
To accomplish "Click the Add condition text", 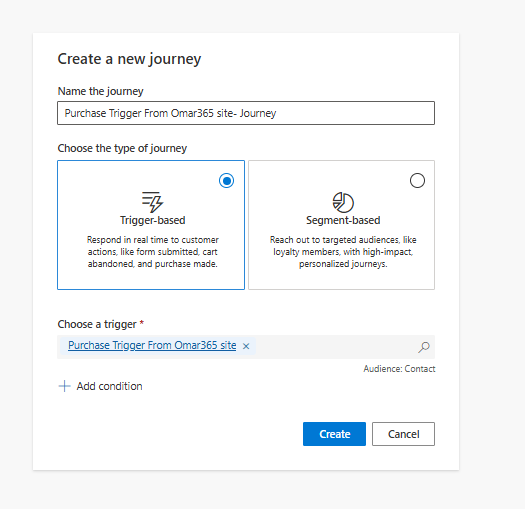I will click(x=109, y=386).
